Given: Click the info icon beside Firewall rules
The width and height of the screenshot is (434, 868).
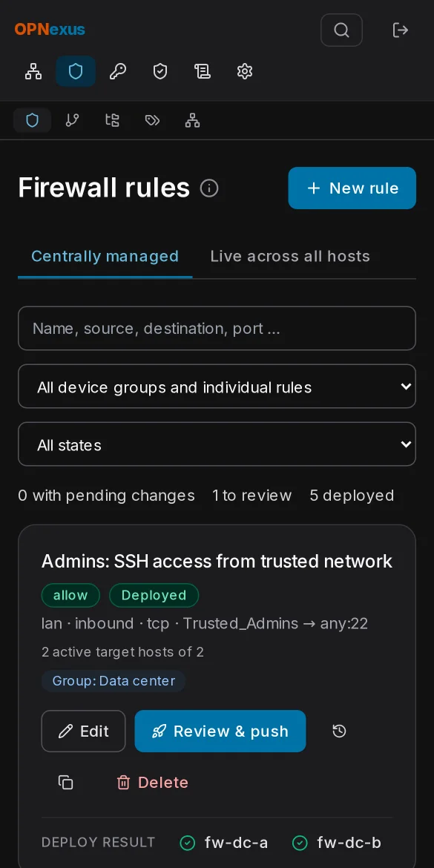Looking at the screenshot, I should pyautogui.click(x=209, y=188).
